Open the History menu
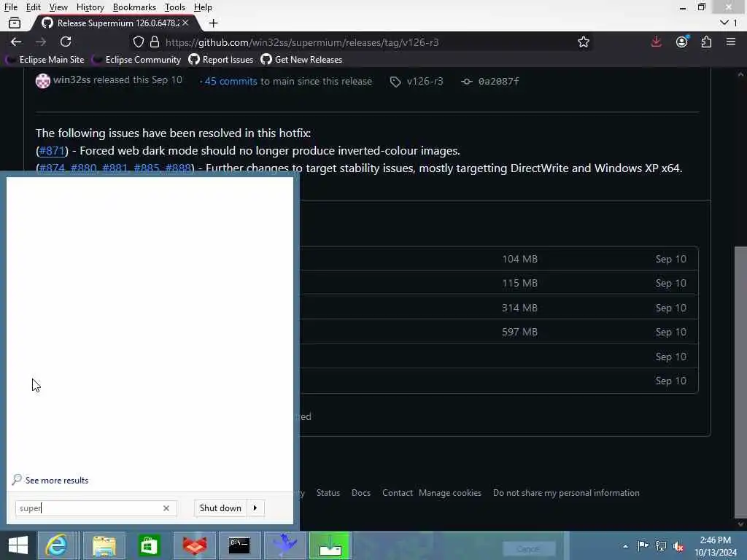 click(x=90, y=7)
